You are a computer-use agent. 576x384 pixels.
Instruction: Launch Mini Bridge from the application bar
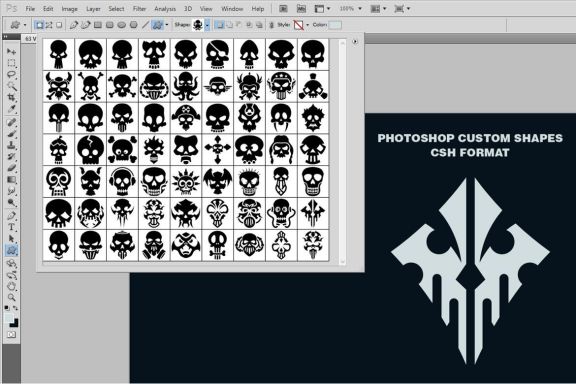[301, 8]
